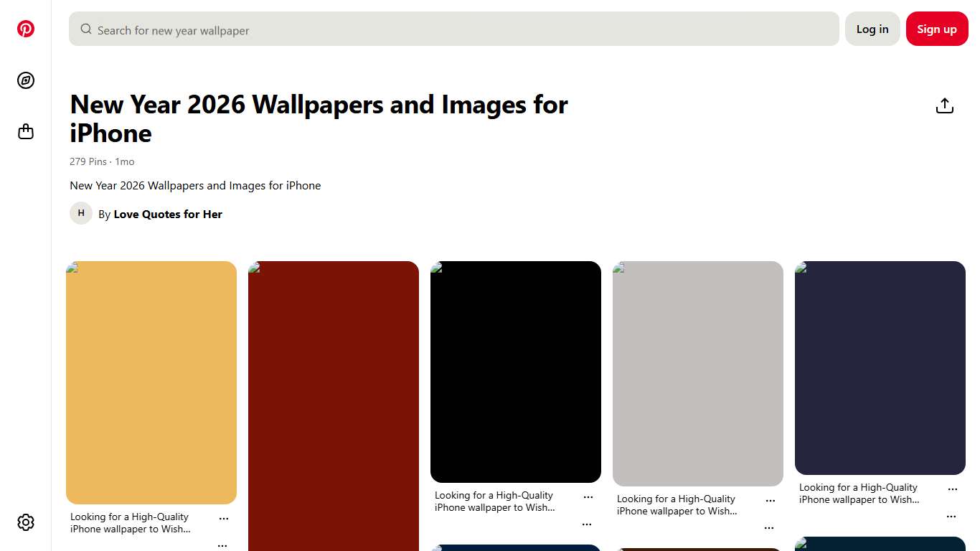
Task: Click the Log in button
Action: pos(872,29)
